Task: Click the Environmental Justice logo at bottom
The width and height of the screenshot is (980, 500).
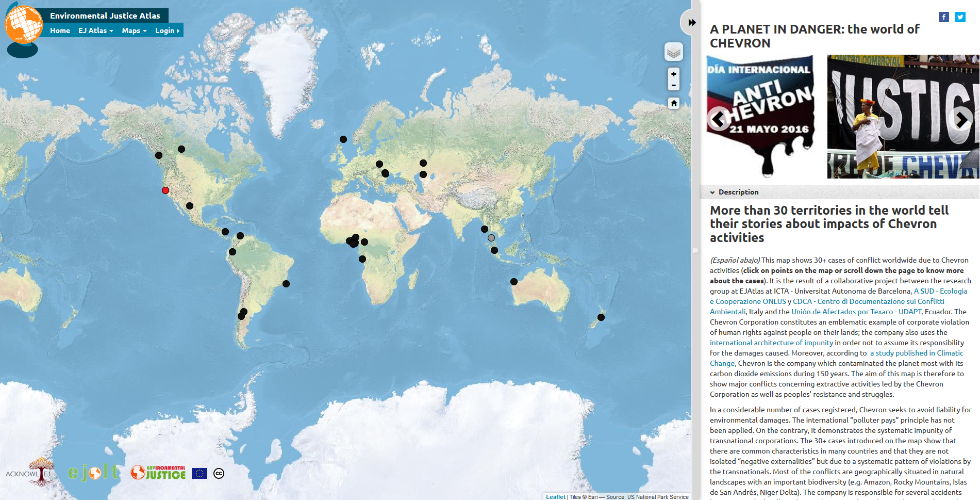Action: 158,473
